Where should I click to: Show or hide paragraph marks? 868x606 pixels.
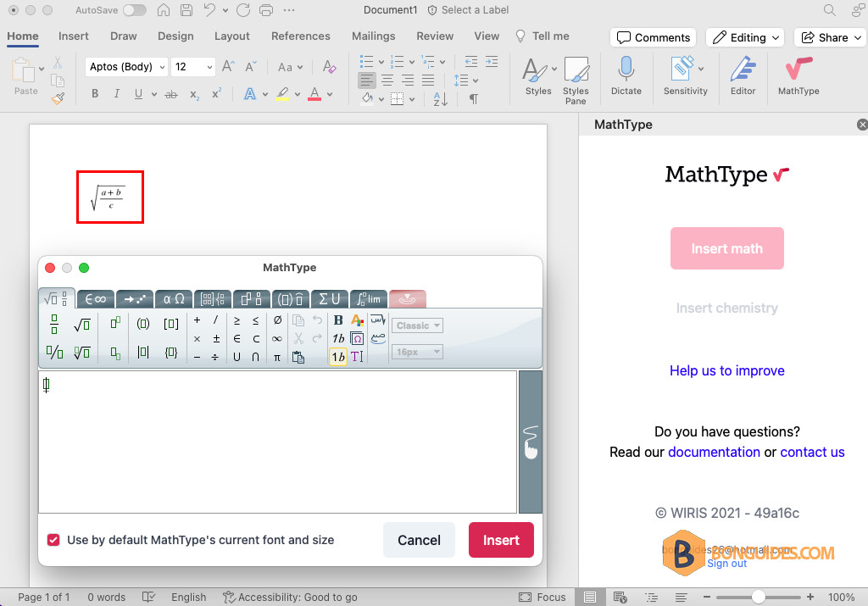pos(473,99)
